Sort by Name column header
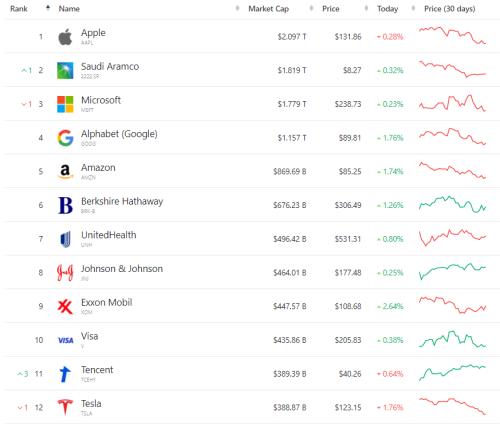 pos(69,9)
